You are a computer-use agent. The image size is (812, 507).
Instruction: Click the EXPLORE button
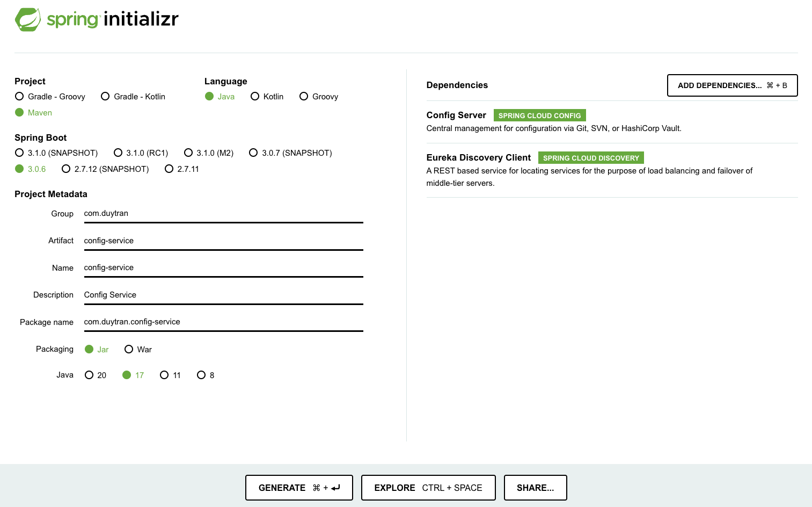[x=428, y=488]
